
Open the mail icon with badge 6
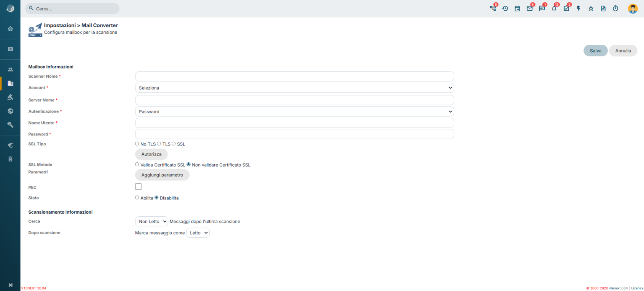pyautogui.click(x=530, y=8)
